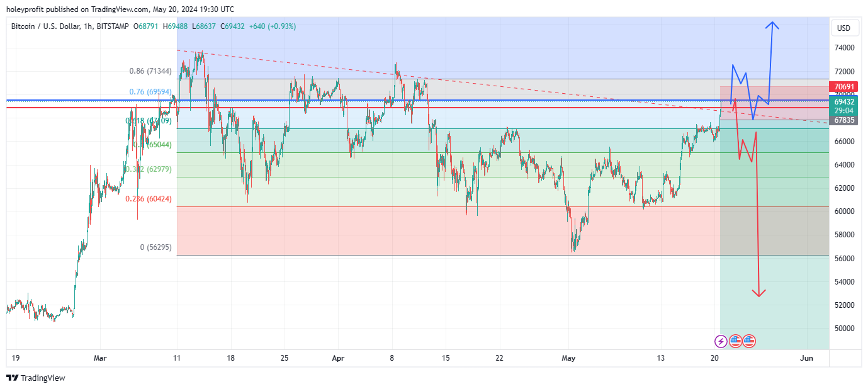868x389 pixels.
Task: Select the 0.76 (69594) Fibonacci label
Action: coord(150,92)
